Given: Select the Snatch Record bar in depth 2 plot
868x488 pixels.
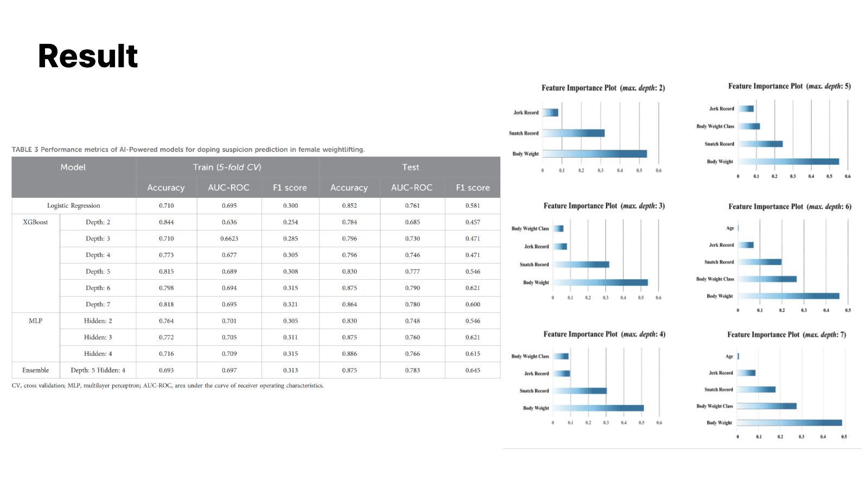Looking at the screenshot, I should pos(573,133).
